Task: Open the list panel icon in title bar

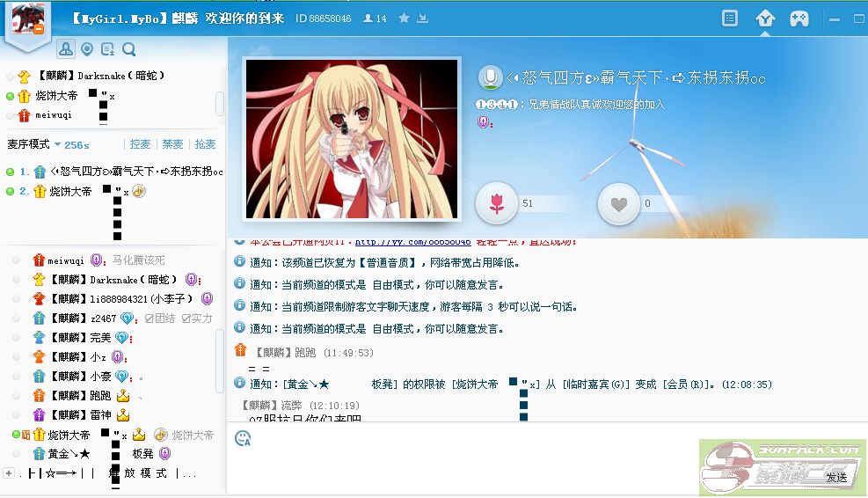Action: click(x=729, y=18)
